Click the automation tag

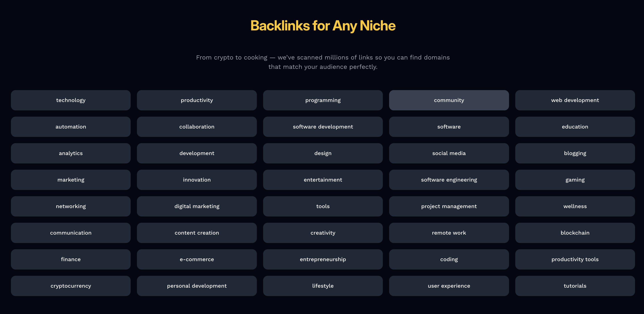[x=71, y=127]
